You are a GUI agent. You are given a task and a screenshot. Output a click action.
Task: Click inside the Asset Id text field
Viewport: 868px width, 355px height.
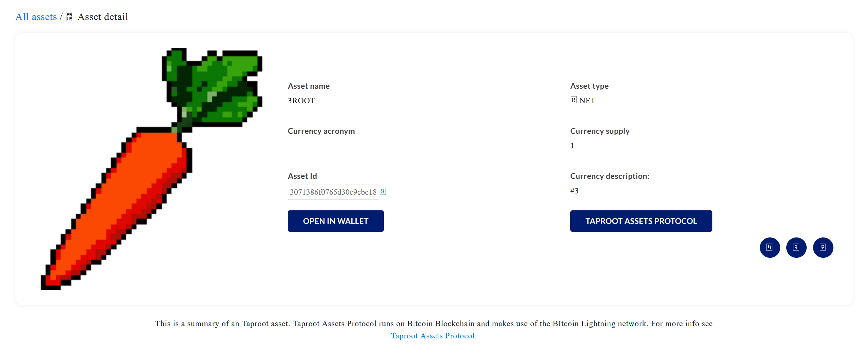click(x=333, y=192)
